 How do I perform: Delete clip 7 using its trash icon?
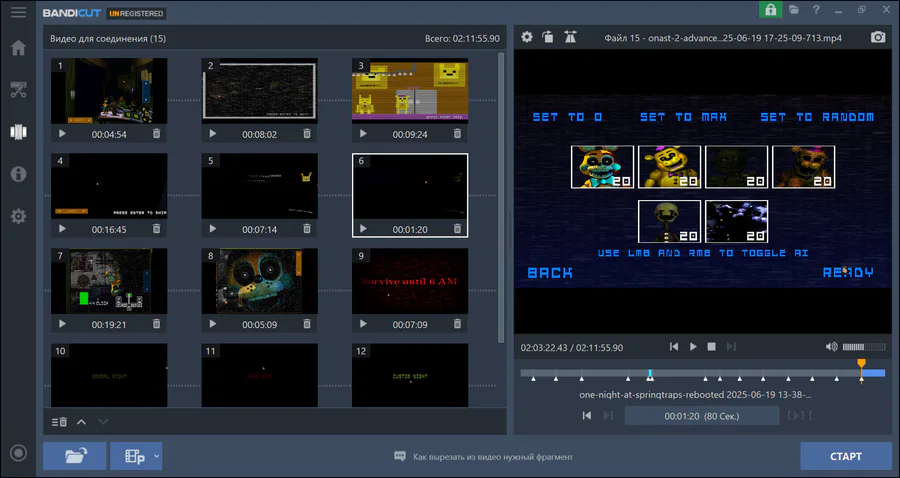pyautogui.click(x=156, y=324)
